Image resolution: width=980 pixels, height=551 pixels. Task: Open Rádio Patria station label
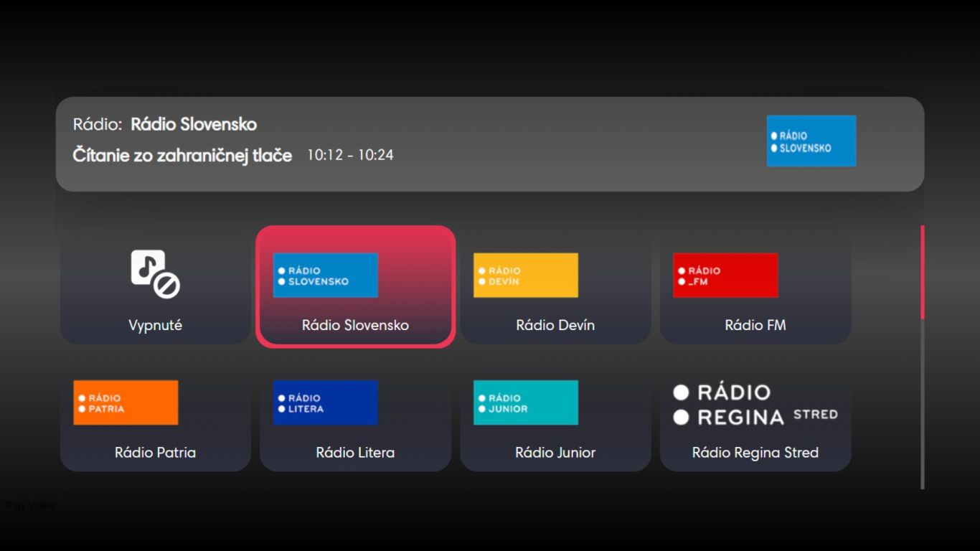tap(155, 453)
